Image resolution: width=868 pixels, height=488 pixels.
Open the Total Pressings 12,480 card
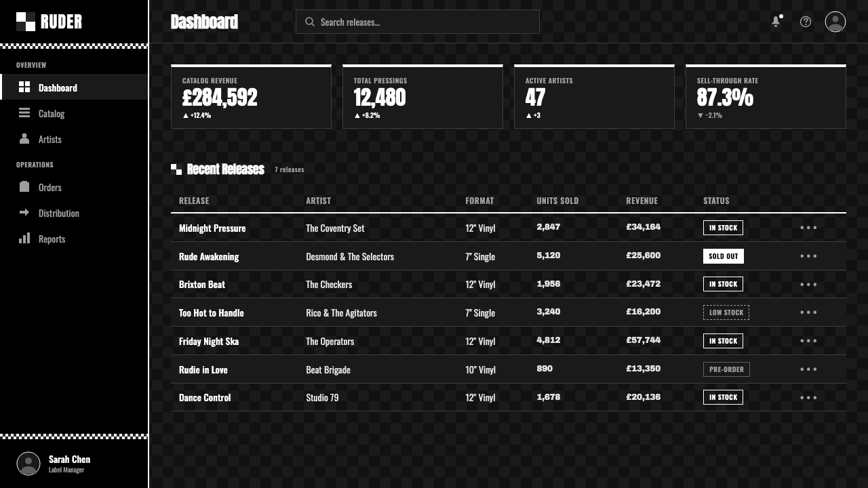(422, 96)
